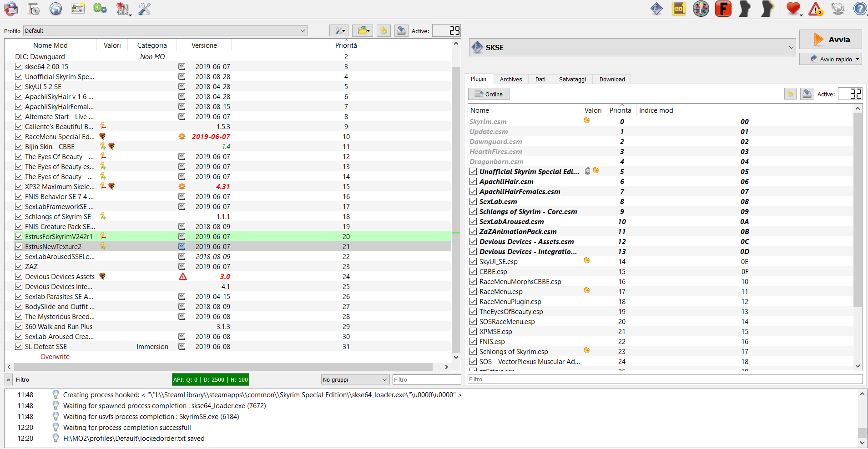Open the executables green gears icon
Screen dimensions: 868x449
tap(100, 9)
